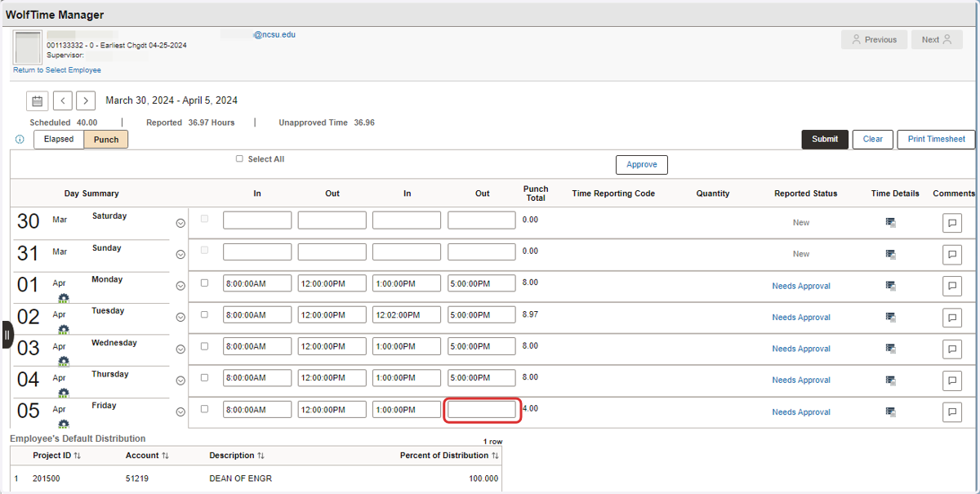Tick the Tuesday 02 row checkbox
This screenshot has height=494, width=980.
pyautogui.click(x=204, y=314)
